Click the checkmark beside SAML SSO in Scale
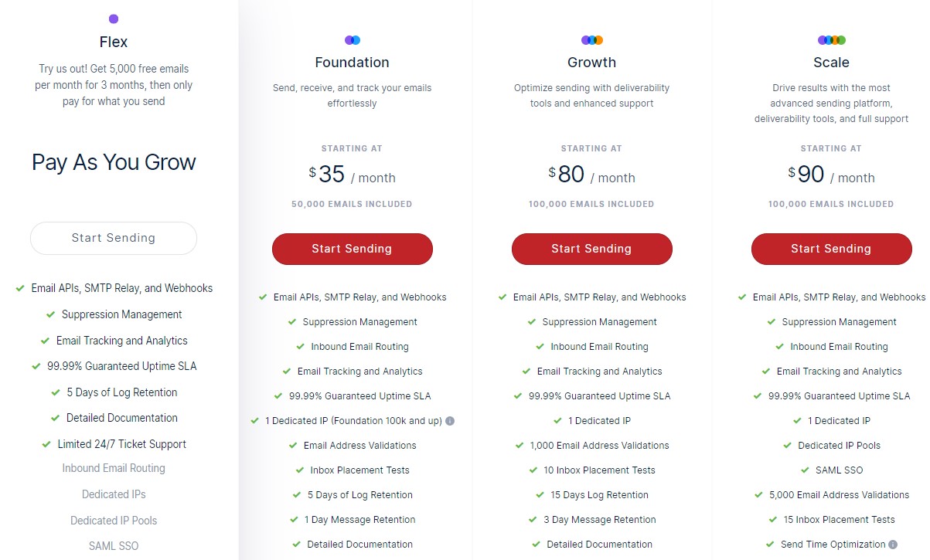The image size is (930, 560). click(x=805, y=470)
